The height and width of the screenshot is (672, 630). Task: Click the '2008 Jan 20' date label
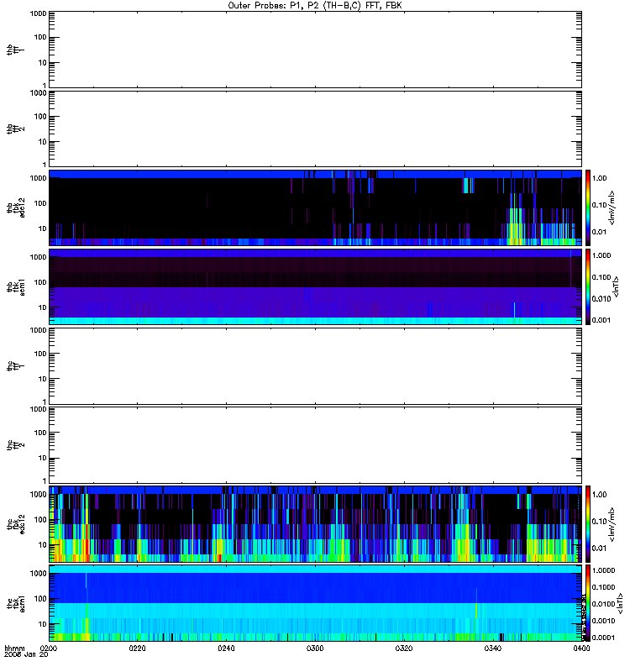[x=26, y=654]
